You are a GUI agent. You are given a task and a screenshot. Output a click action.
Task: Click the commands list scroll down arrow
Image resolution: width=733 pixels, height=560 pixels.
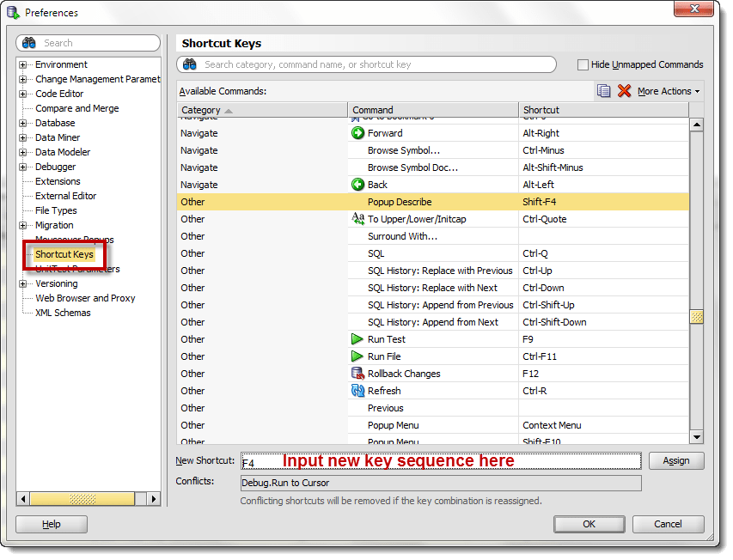[697, 437]
